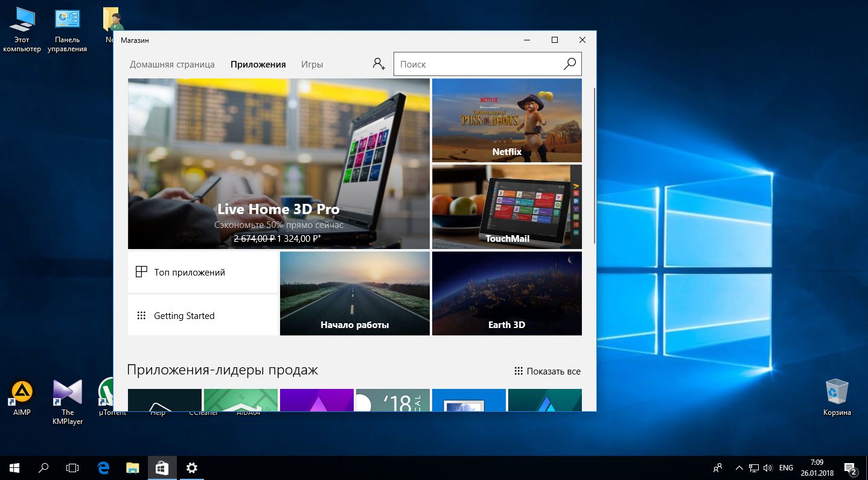
Task: Open the Корзина recycle bin icon
Action: click(837, 397)
